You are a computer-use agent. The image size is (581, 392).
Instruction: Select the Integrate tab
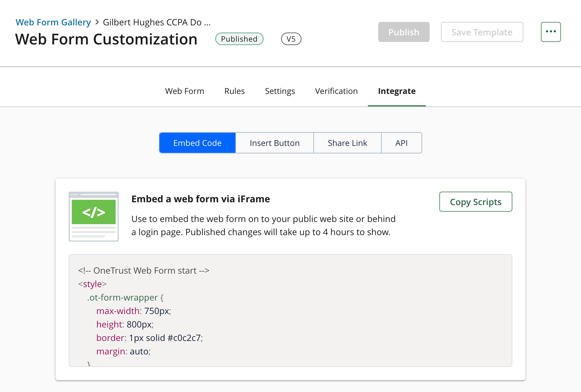pos(396,91)
